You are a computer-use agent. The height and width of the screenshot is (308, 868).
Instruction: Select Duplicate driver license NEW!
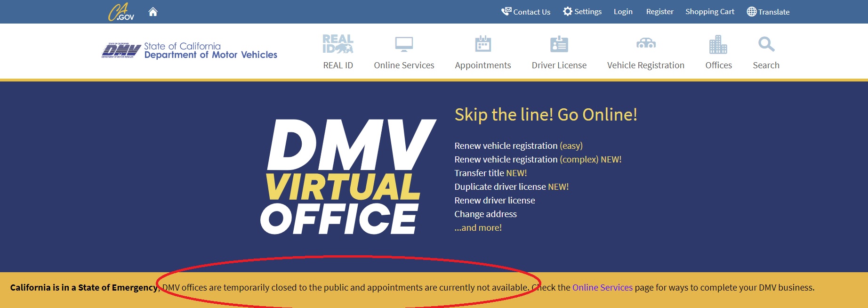pyautogui.click(x=512, y=187)
